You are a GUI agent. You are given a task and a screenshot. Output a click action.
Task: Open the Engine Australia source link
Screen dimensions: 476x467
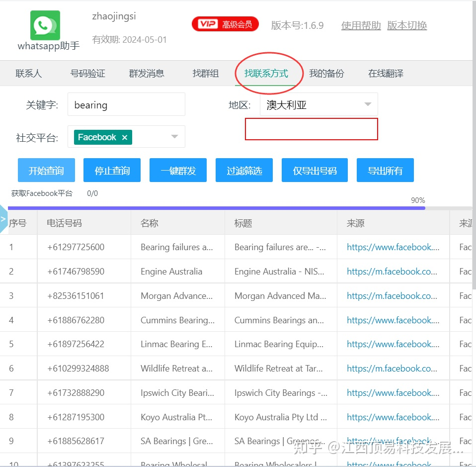[392, 272]
